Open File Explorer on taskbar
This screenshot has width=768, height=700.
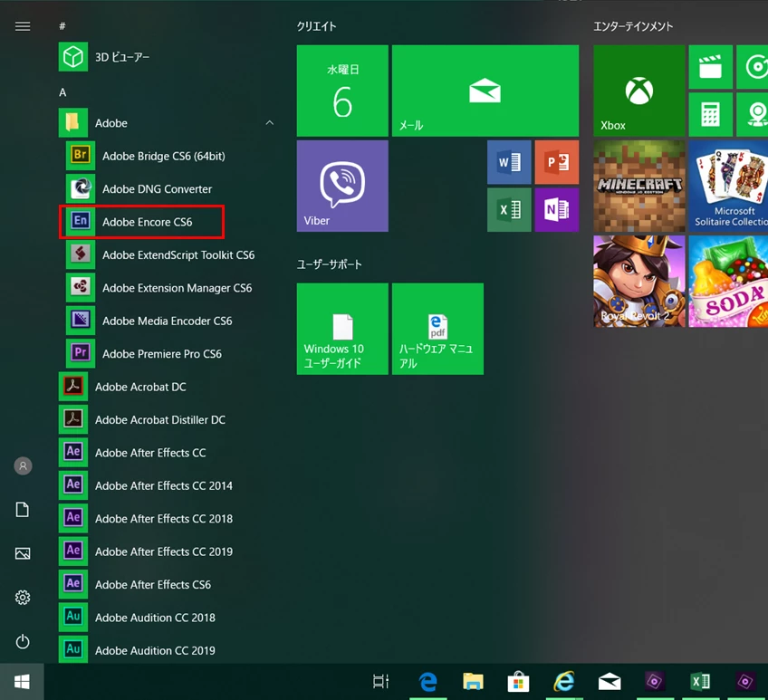(473, 681)
